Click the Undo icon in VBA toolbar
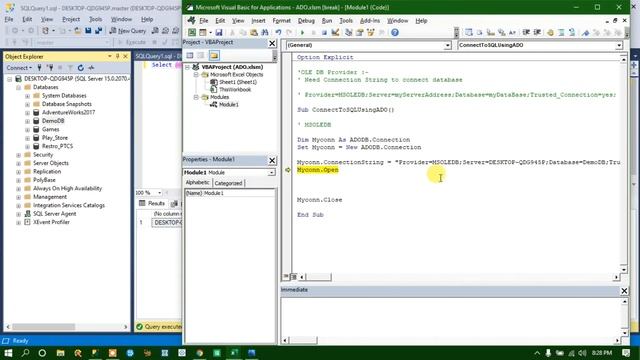 coord(278,32)
